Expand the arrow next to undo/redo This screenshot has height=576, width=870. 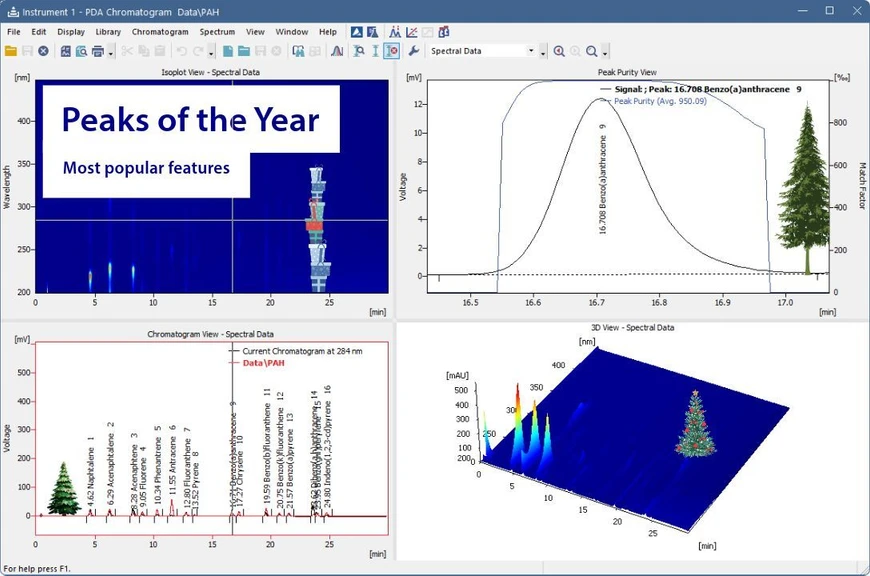click(211, 52)
